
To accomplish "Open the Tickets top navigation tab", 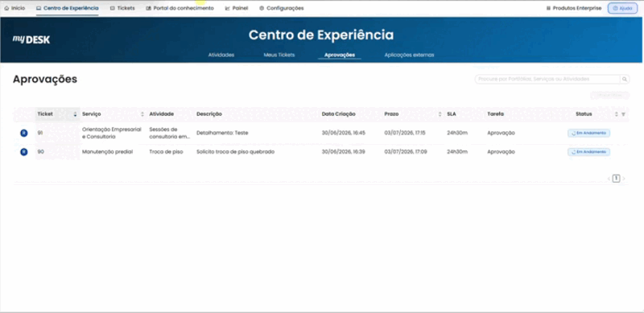I will tap(122, 8).
